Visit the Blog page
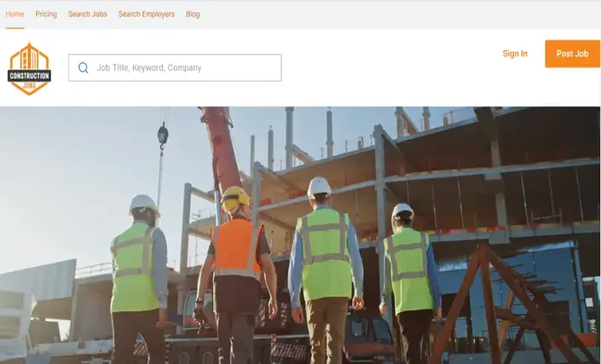601x364 pixels. [x=193, y=14]
